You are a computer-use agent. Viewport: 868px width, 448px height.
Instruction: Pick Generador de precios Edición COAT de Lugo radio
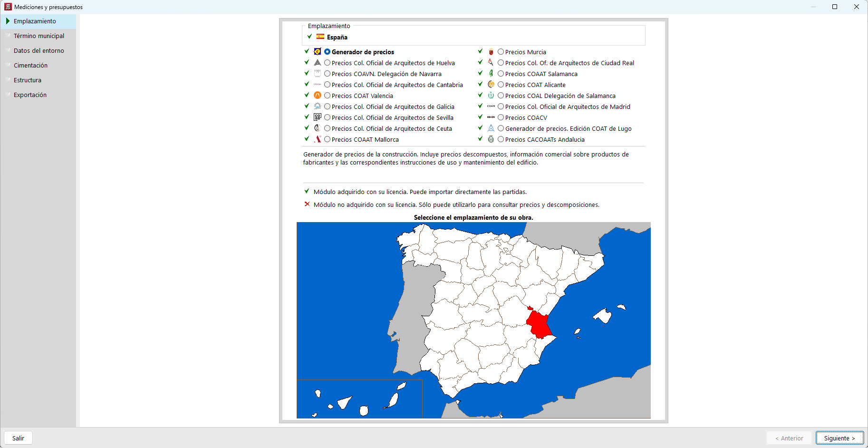(x=501, y=128)
